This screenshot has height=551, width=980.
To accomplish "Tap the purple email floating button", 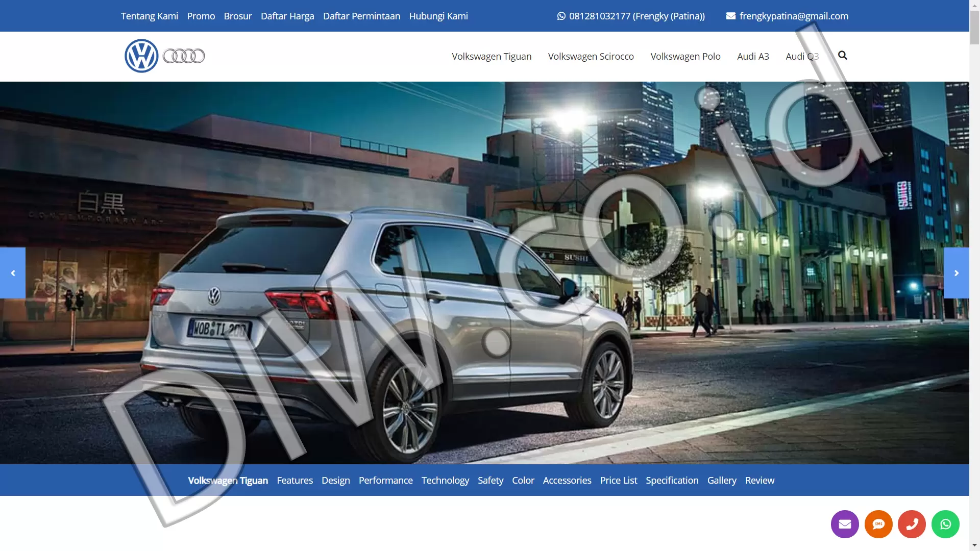I will (x=845, y=524).
